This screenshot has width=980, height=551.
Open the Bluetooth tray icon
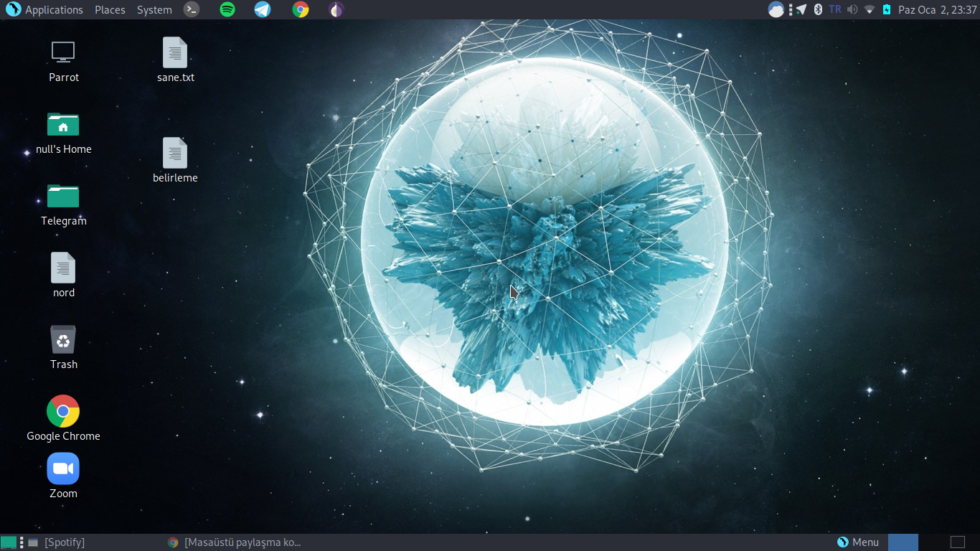817,9
